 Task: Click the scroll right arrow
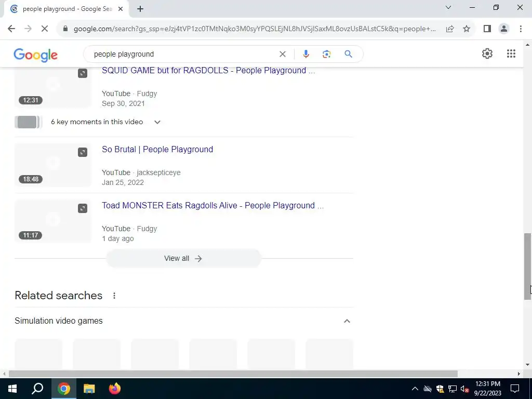tap(519, 374)
